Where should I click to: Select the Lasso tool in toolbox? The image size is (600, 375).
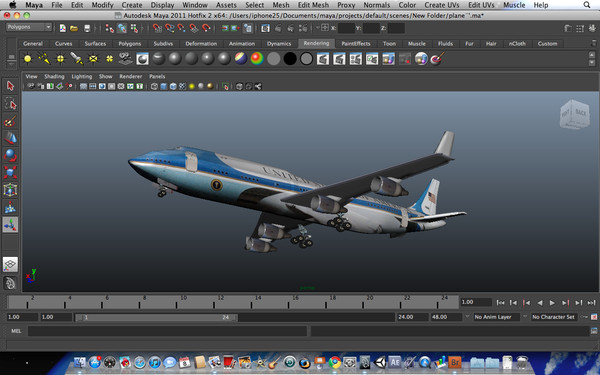(10, 103)
